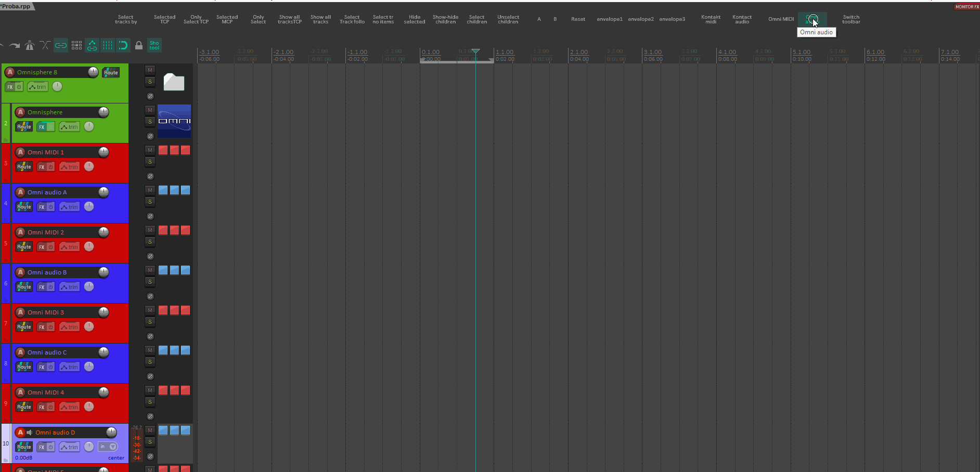Click Unselect children toolbar item
Image resolution: width=980 pixels, height=472 pixels.
tap(508, 19)
